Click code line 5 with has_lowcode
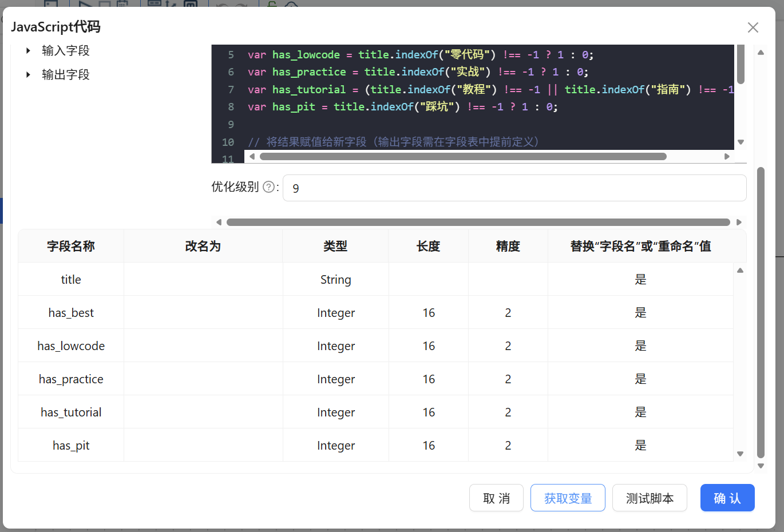 421,55
